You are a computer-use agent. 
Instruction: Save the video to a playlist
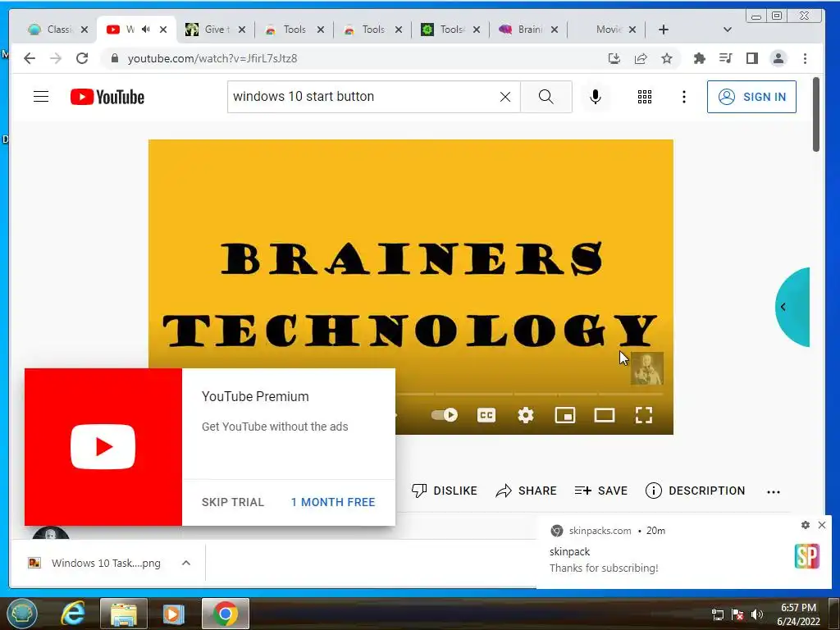pos(600,491)
